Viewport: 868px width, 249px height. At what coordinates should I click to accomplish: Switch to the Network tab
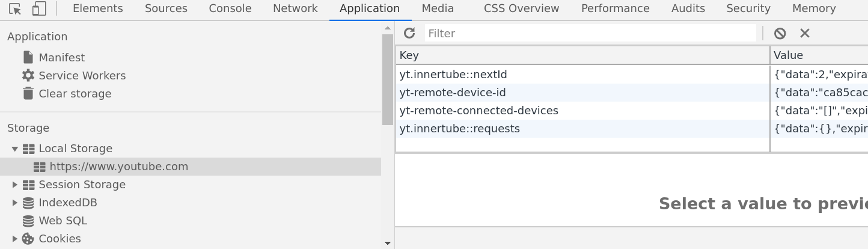click(295, 8)
